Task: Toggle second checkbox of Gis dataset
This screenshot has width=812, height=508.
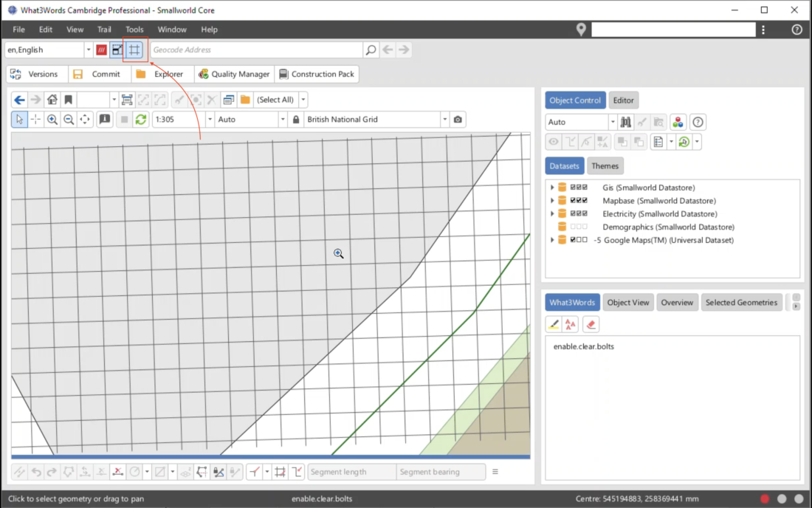Action: (579, 188)
